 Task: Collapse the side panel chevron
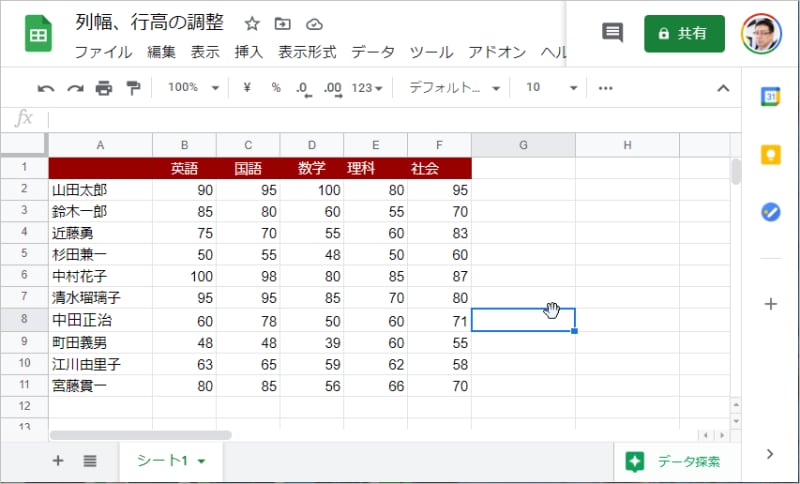pyautogui.click(x=770, y=454)
